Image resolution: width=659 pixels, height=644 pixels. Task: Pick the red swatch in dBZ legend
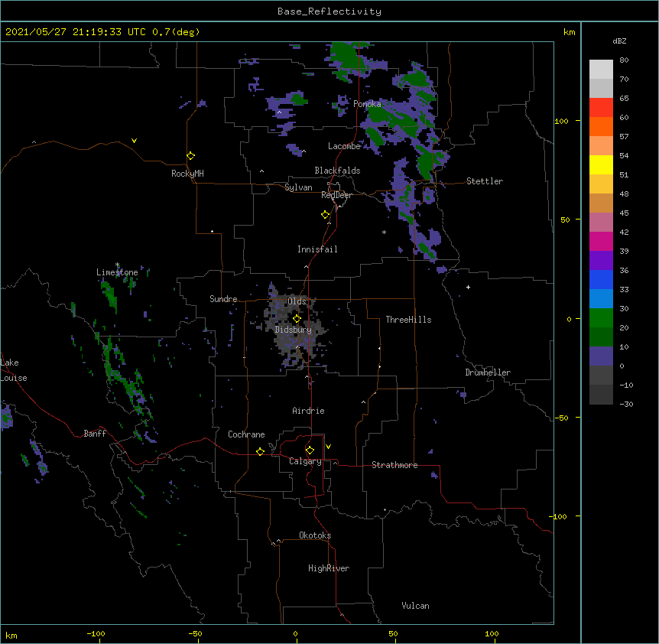[601, 107]
